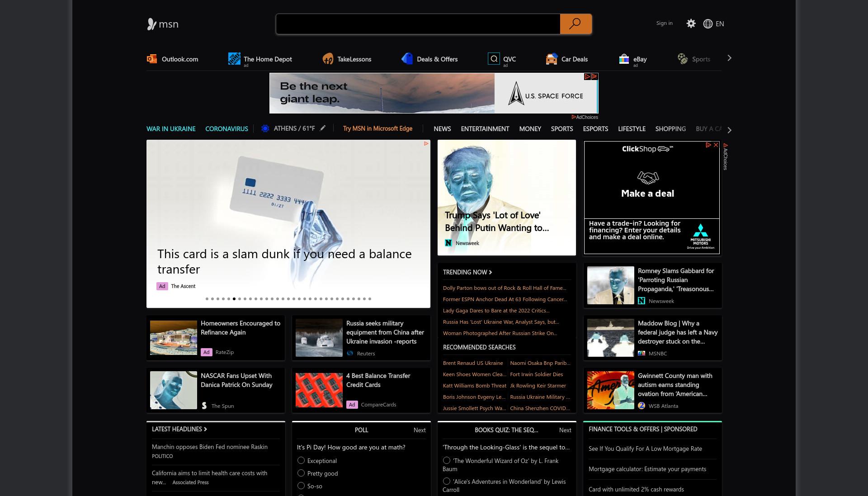Click the Newsweek logo under Trump story

(448, 243)
